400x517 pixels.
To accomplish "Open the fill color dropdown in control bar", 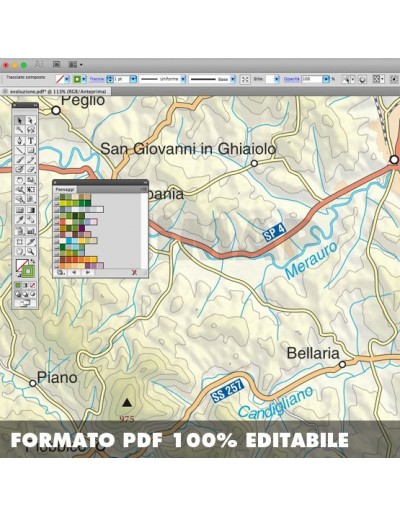I will (x=67, y=79).
